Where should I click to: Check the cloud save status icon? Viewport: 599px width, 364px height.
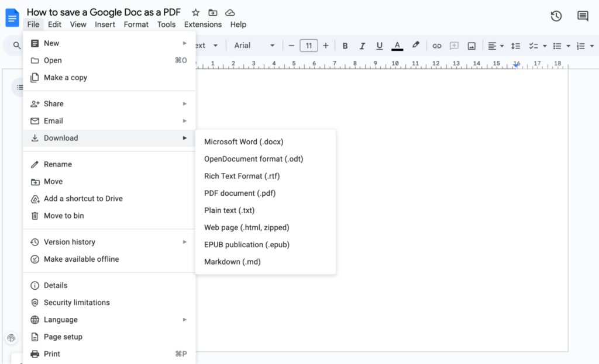coord(230,13)
